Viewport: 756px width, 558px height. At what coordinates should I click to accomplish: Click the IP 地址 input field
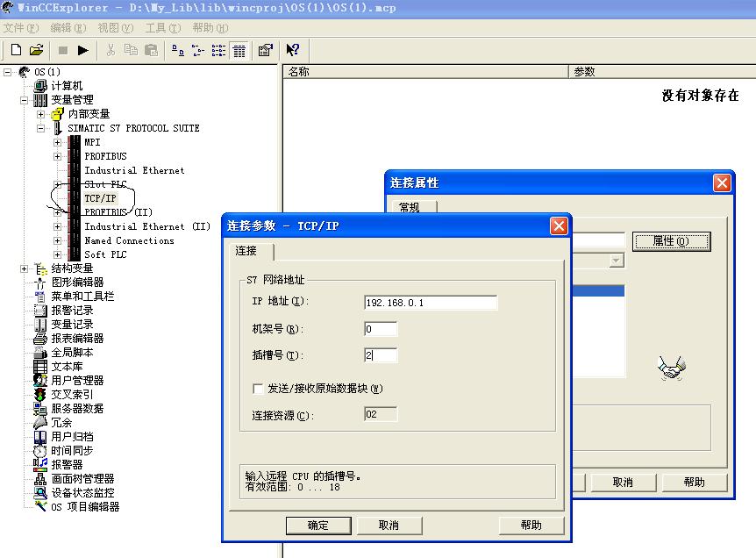tap(431, 303)
